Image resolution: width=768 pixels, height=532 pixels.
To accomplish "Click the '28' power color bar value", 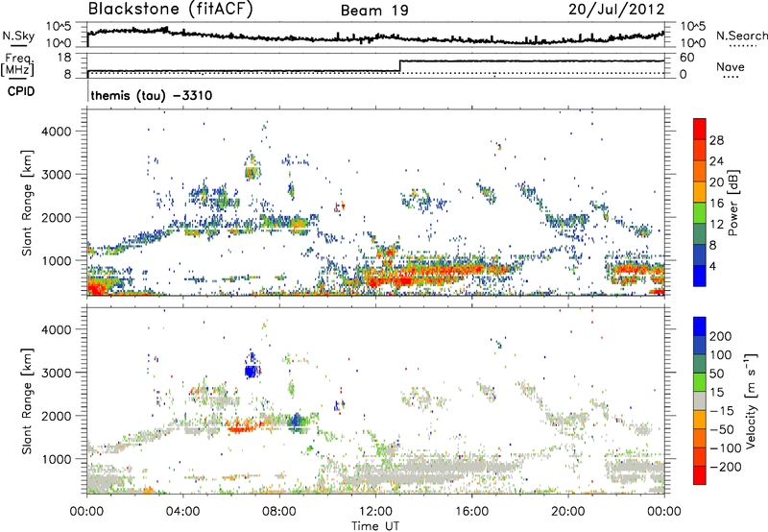I will coord(716,140).
